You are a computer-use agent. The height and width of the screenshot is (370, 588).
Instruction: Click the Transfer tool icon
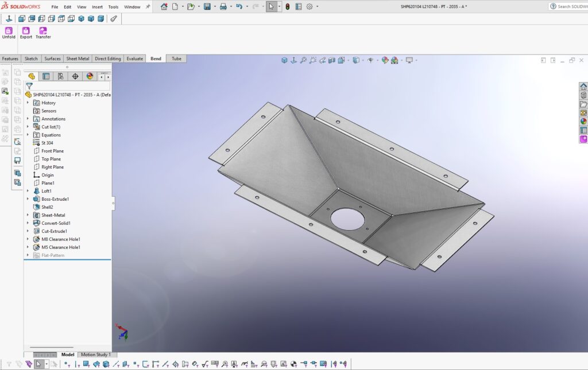pyautogui.click(x=43, y=31)
